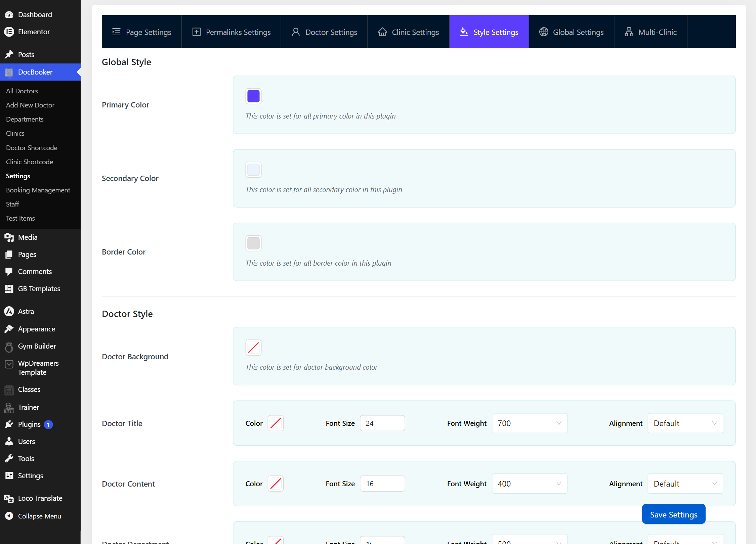Click the Clinic Settings house icon

point(382,32)
